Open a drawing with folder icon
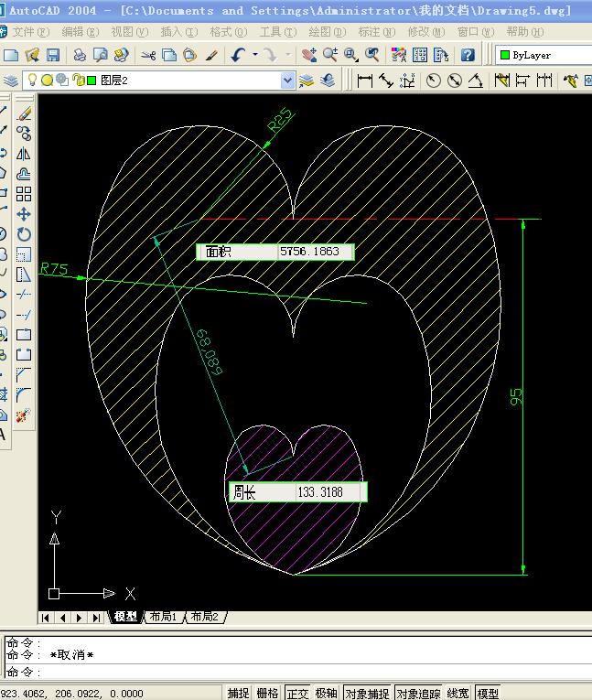This screenshot has width=592, height=700. tap(32, 55)
